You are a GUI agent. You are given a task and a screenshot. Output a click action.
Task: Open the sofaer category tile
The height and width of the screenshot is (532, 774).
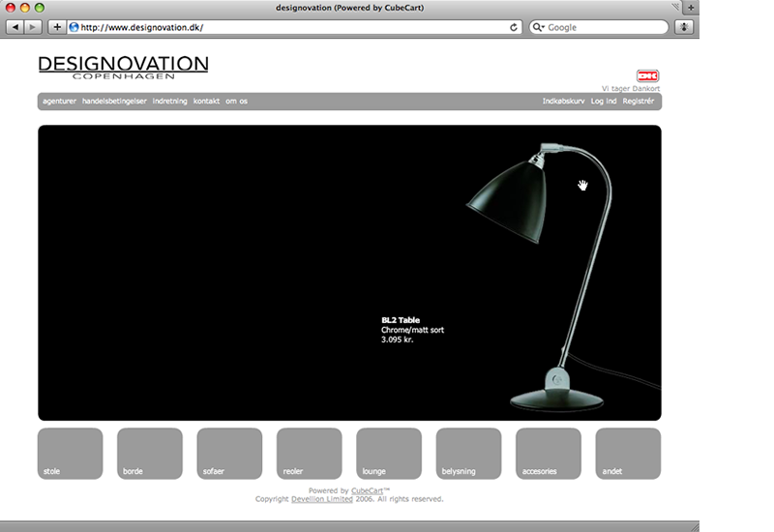(229, 454)
